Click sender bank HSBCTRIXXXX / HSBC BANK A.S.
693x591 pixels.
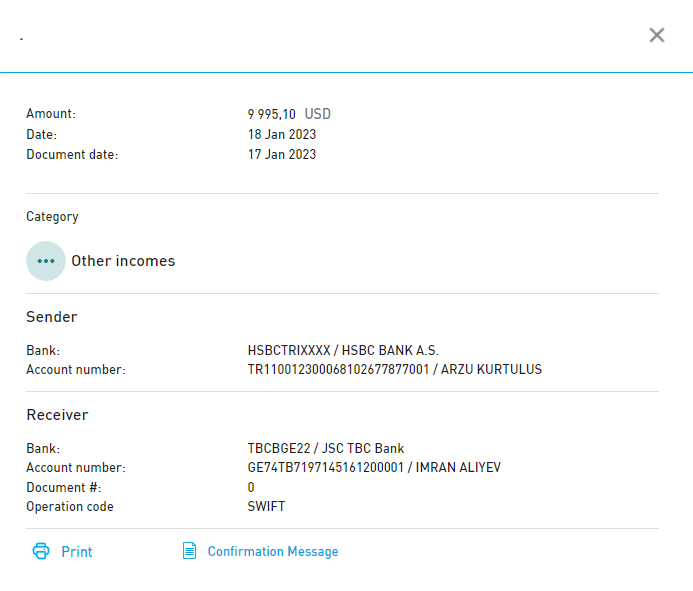coord(343,351)
